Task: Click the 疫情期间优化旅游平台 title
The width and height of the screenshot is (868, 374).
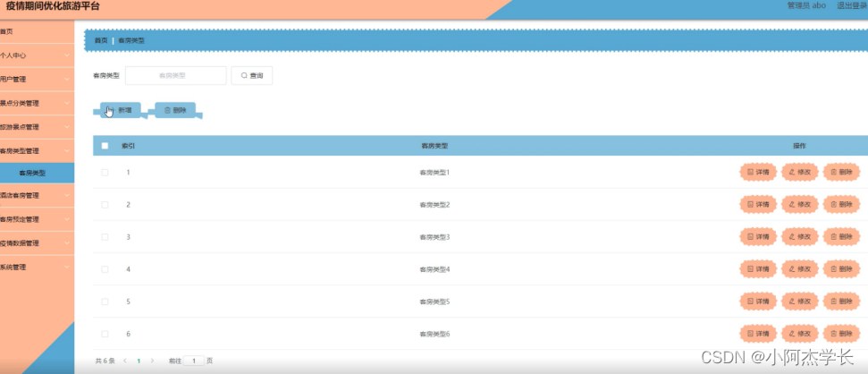Action: [53, 6]
